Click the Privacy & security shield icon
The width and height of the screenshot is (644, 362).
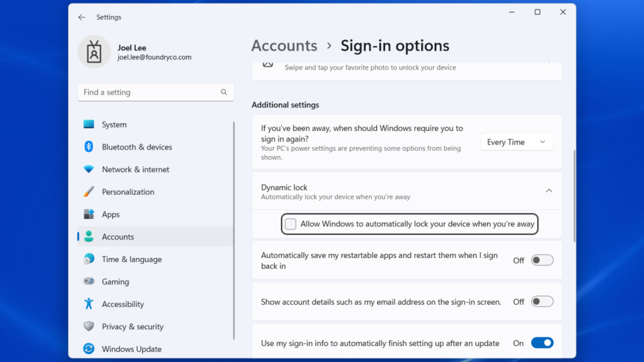pyautogui.click(x=89, y=326)
